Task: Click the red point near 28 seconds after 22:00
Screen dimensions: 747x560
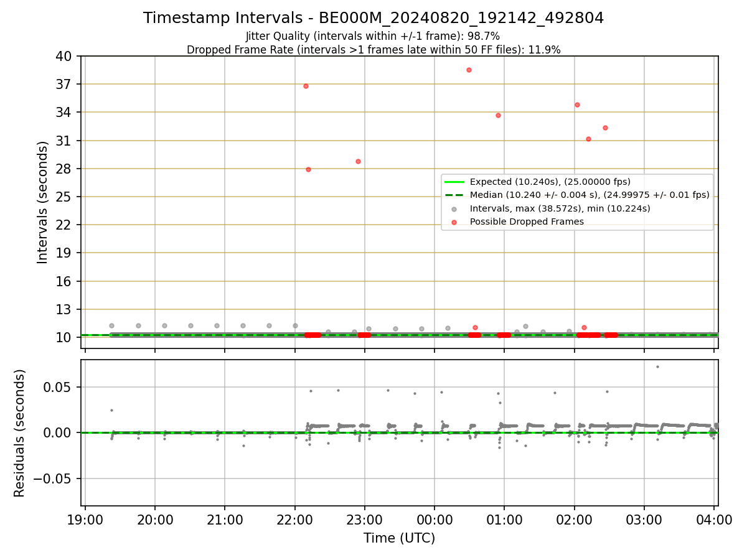Action: (x=308, y=169)
